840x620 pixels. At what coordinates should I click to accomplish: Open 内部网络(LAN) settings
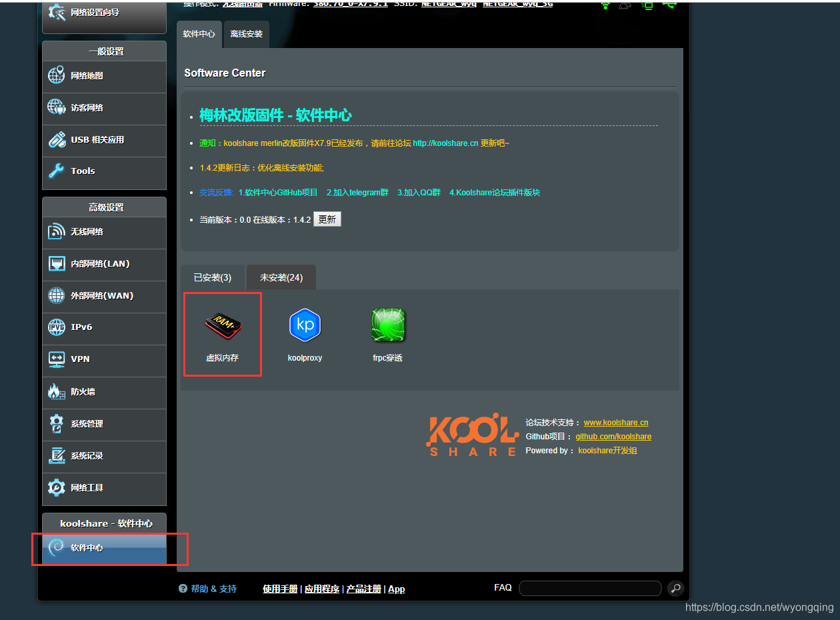[104, 264]
